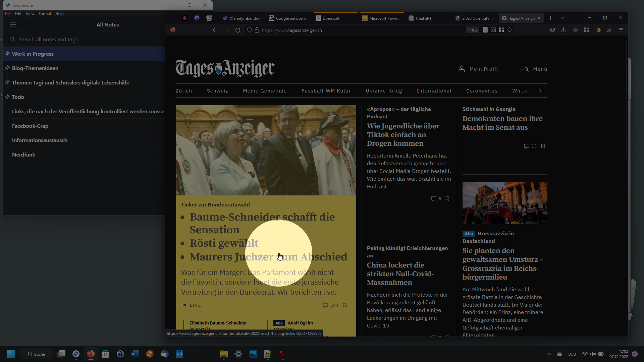Click the Tages-Anzeiger logo

tap(225, 68)
